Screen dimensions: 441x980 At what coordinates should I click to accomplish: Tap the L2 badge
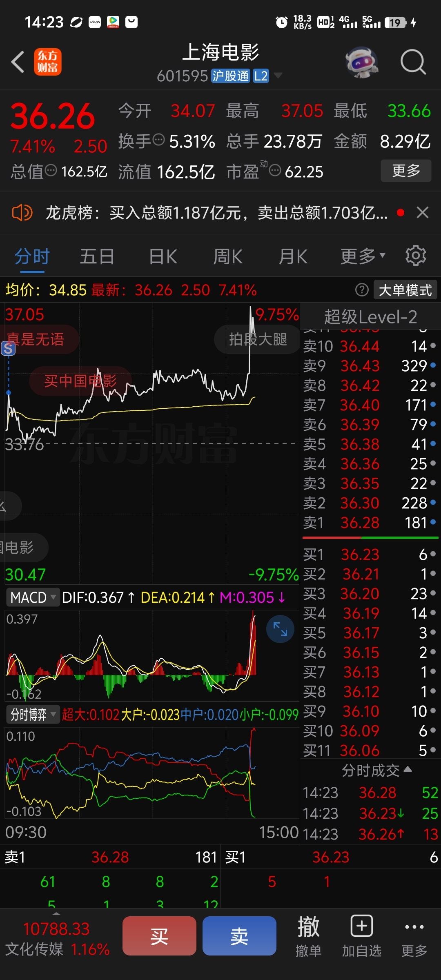[261, 76]
